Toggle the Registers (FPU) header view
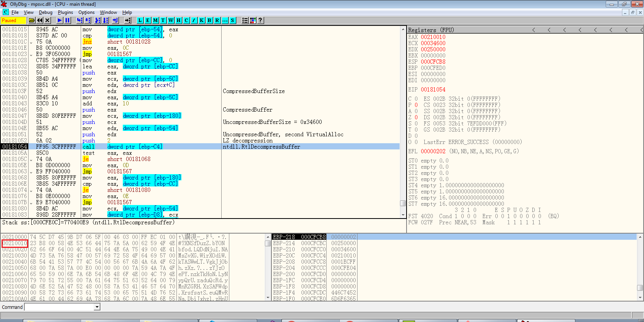Screen dimensions: 644x322 pos(431,30)
